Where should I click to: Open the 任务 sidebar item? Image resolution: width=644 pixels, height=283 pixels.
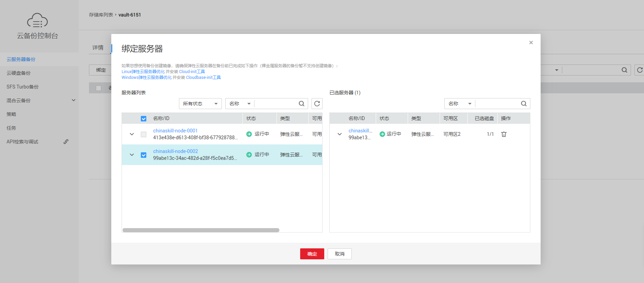(11, 128)
